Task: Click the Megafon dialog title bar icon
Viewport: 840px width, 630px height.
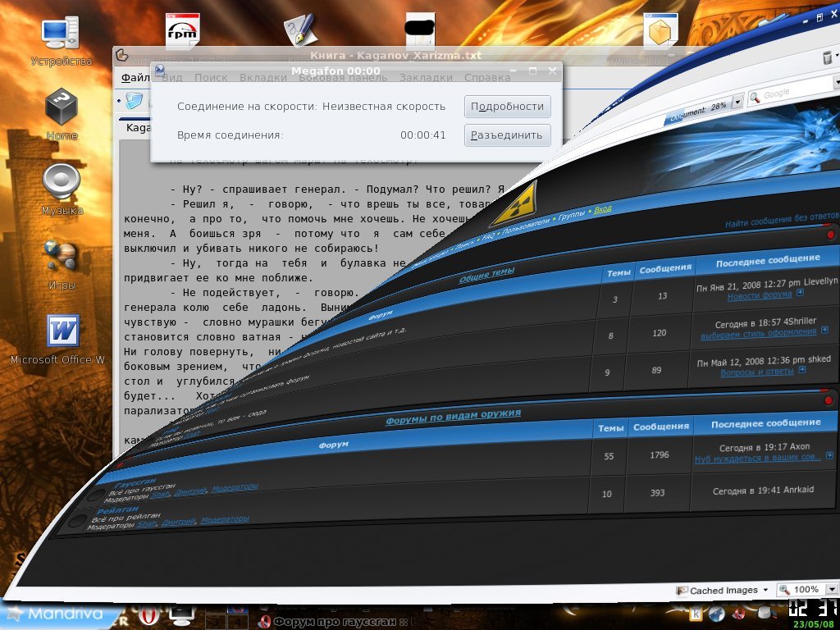Action: (x=160, y=70)
